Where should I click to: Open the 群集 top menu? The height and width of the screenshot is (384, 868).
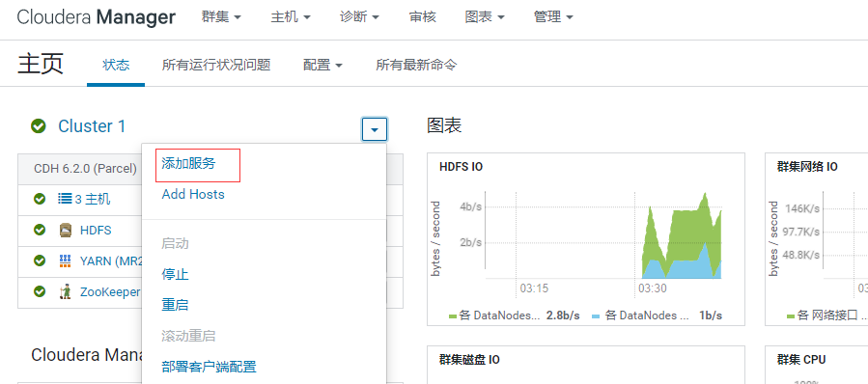point(221,17)
